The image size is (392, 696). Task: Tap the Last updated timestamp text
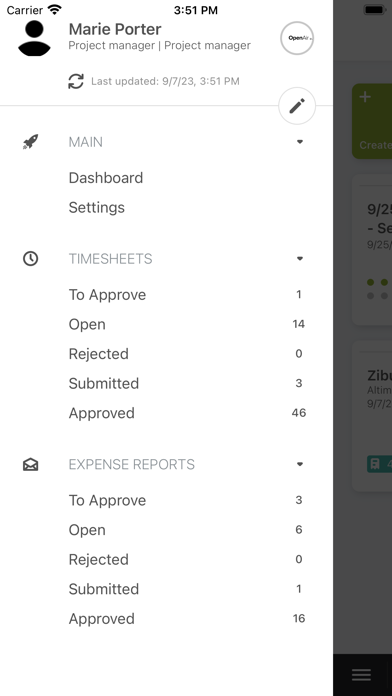pos(165,81)
